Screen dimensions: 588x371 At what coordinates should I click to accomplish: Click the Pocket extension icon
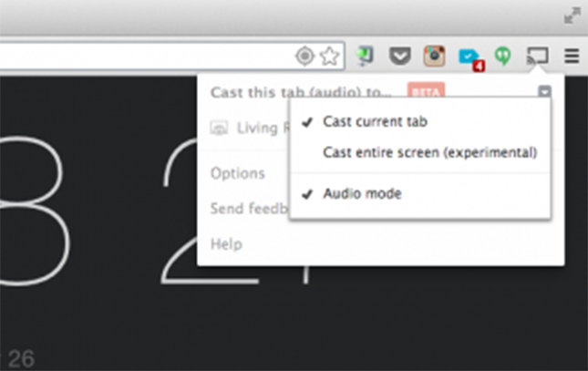pos(400,56)
